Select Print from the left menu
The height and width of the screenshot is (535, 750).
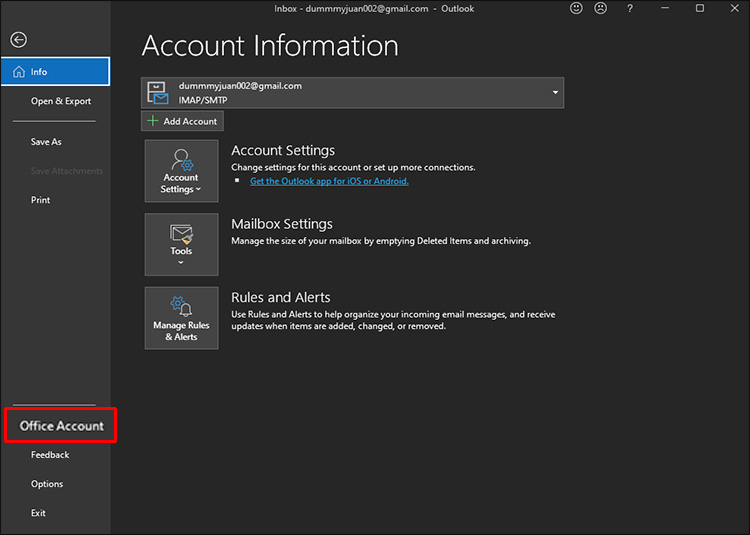click(40, 200)
